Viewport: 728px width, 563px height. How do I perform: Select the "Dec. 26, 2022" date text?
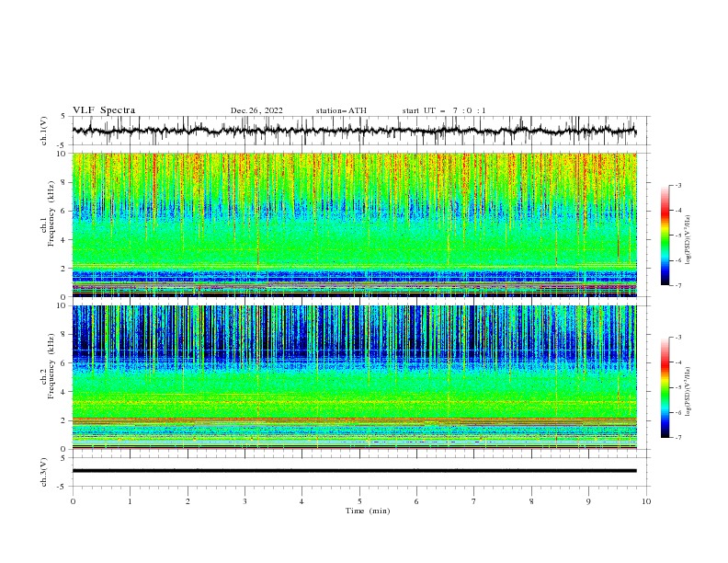[256, 110]
